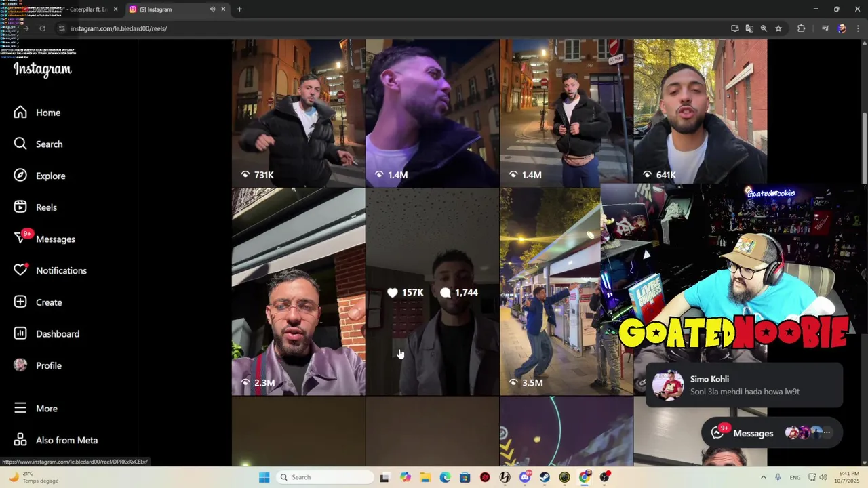Click the taskbar Search box
Screen dimensions: 868x488
325,477
